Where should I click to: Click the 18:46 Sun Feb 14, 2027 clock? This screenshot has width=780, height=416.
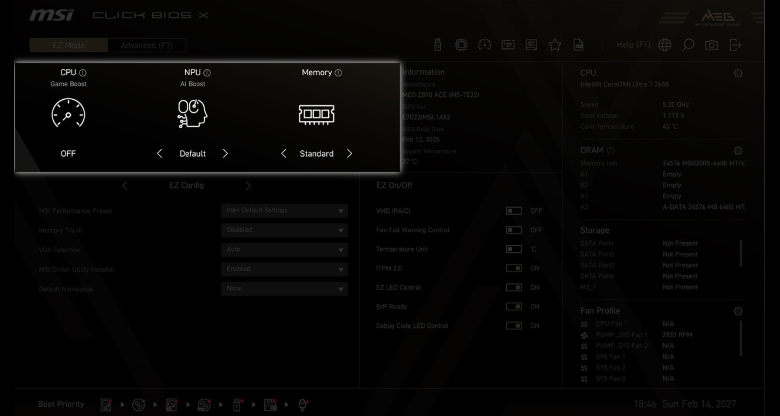point(684,404)
